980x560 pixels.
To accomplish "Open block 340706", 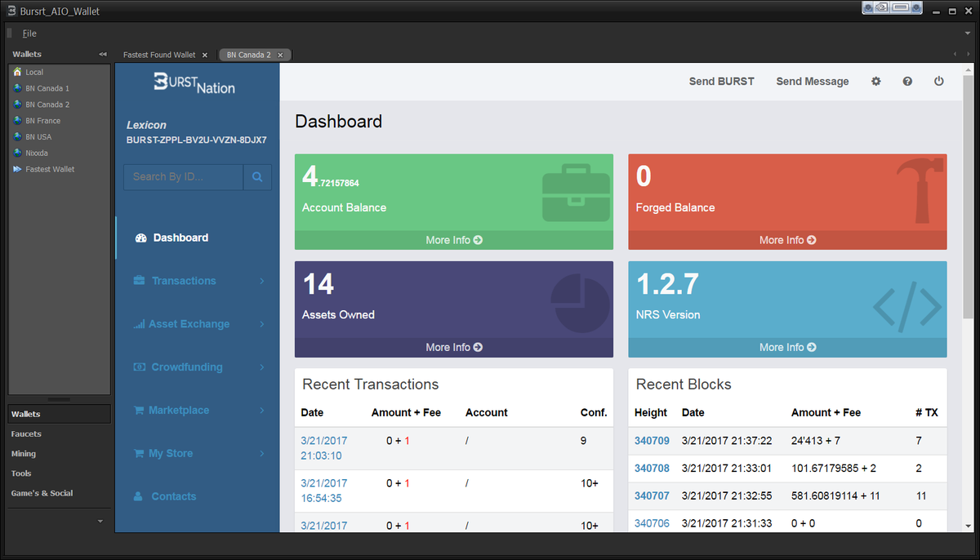I will tap(652, 523).
